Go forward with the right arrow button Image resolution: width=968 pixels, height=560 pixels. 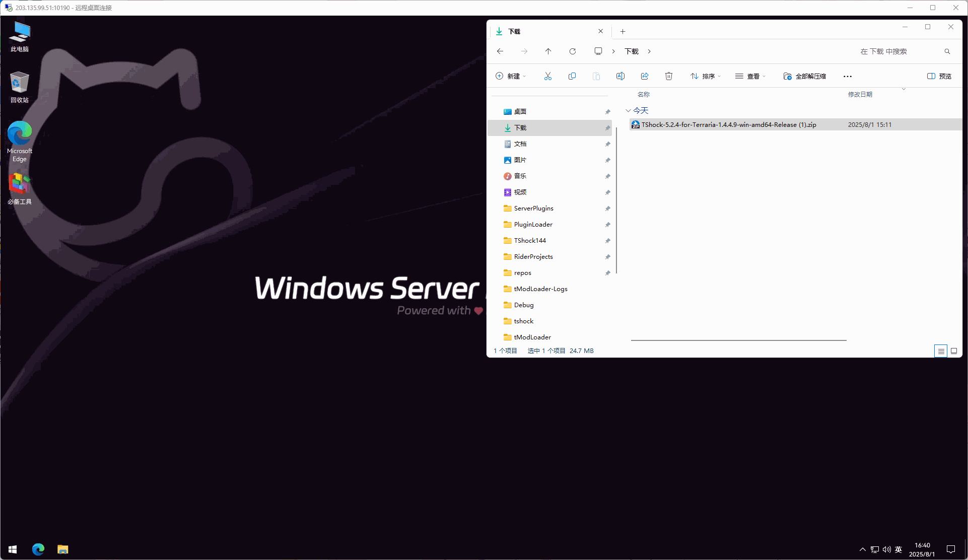pyautogui.click(x=524, y=51)
